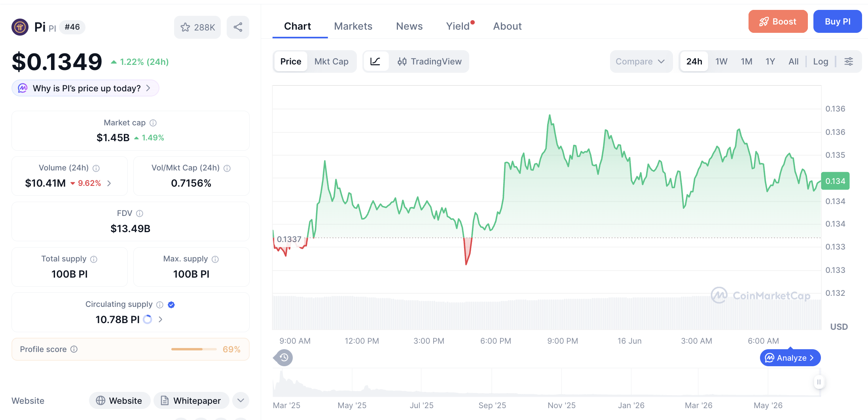Screen dimensions: 868x420
Task: Switch to line chart icon
Action: 375,61
